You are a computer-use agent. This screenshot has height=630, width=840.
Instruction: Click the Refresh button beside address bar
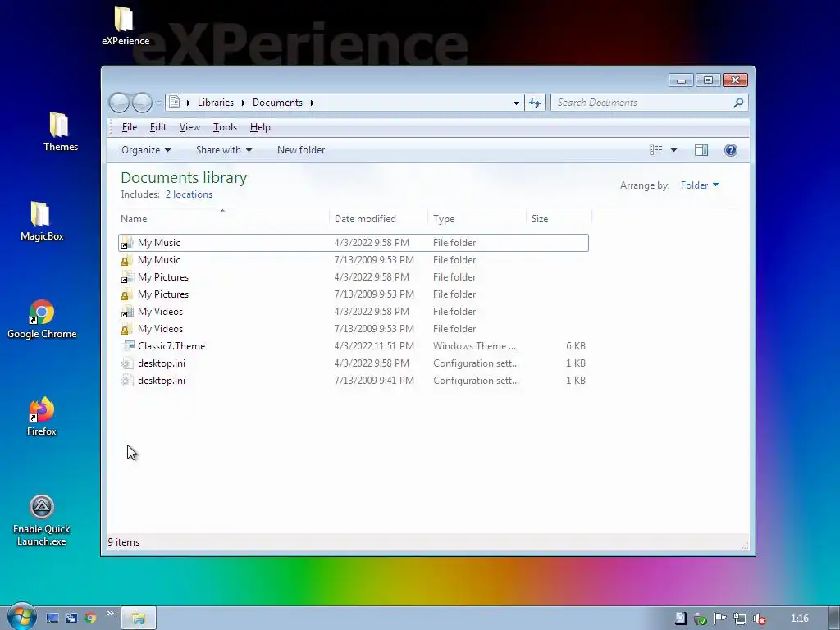pyautogui.click(x=535, y=103)
